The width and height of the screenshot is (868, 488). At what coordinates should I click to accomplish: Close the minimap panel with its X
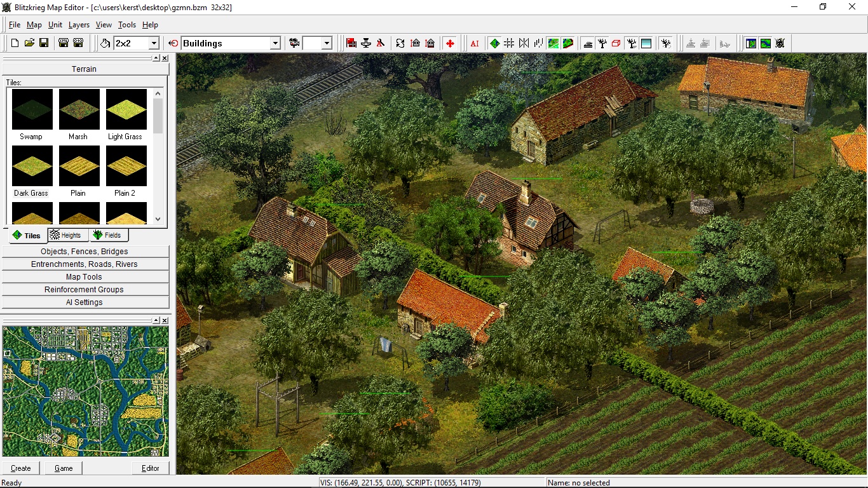click(x=165, y=321)
